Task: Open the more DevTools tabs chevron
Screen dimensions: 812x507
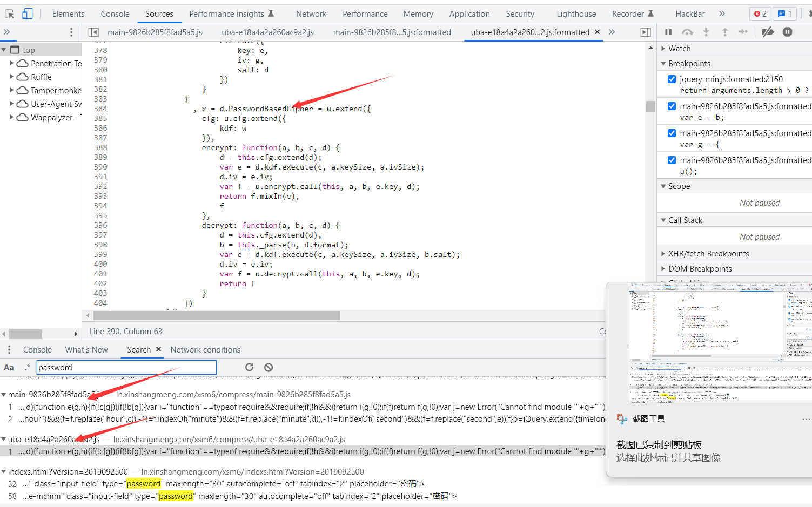Action: pyautogui.click(x=722, y=13)
